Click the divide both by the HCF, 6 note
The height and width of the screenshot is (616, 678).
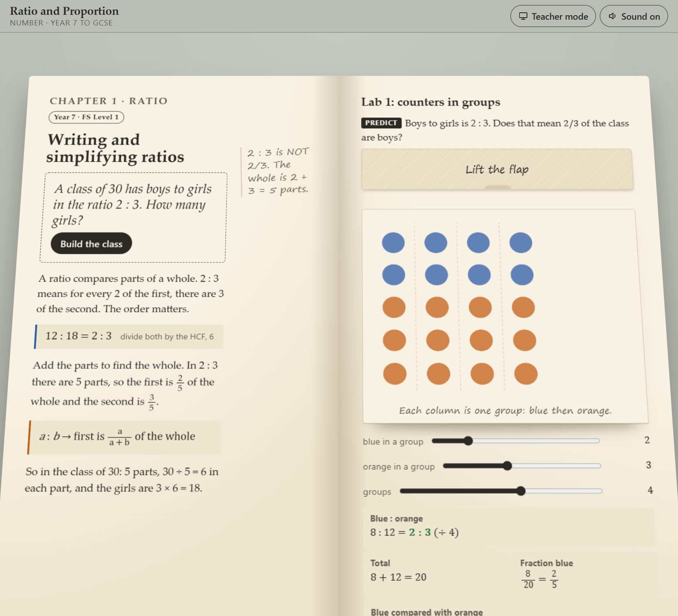167,337
